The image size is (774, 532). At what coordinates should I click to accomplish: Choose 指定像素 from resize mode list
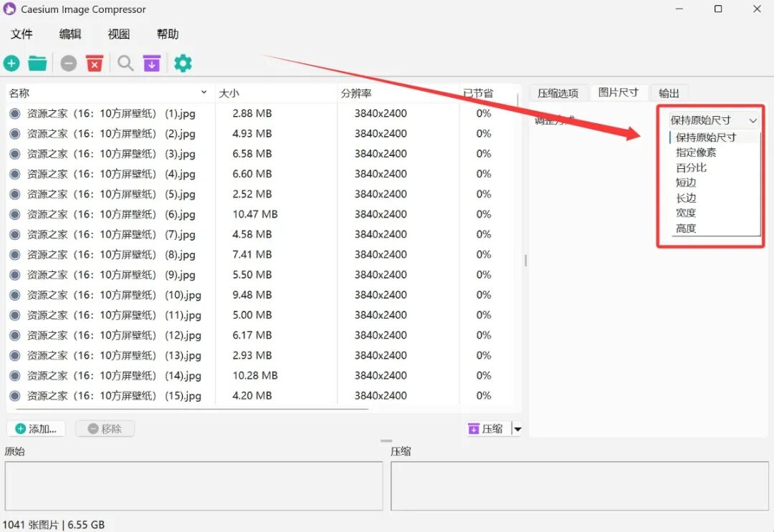pos(695,153)
